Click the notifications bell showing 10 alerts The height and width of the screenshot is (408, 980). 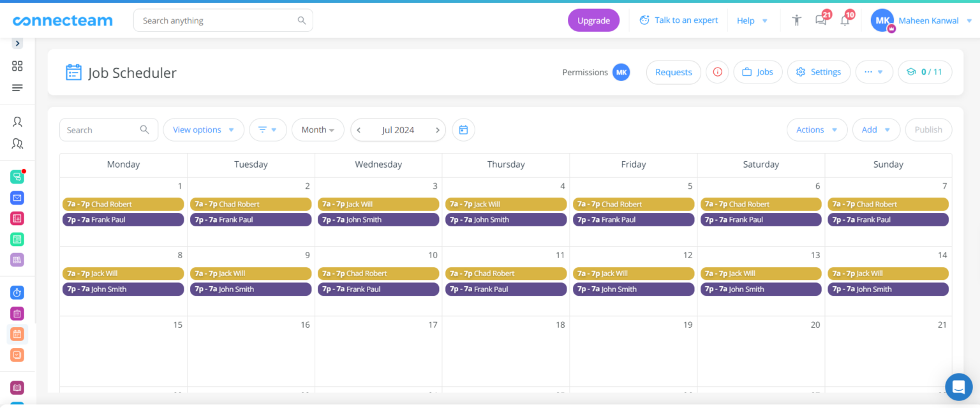(x=844, y=20)
